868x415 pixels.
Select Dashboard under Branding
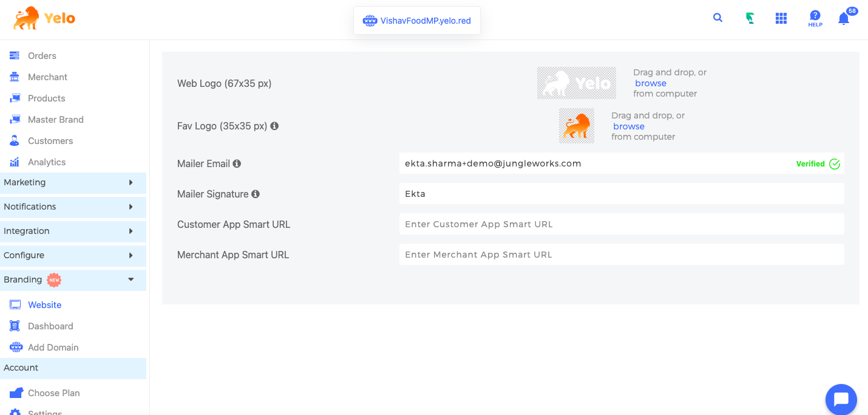tap(50, 326)
